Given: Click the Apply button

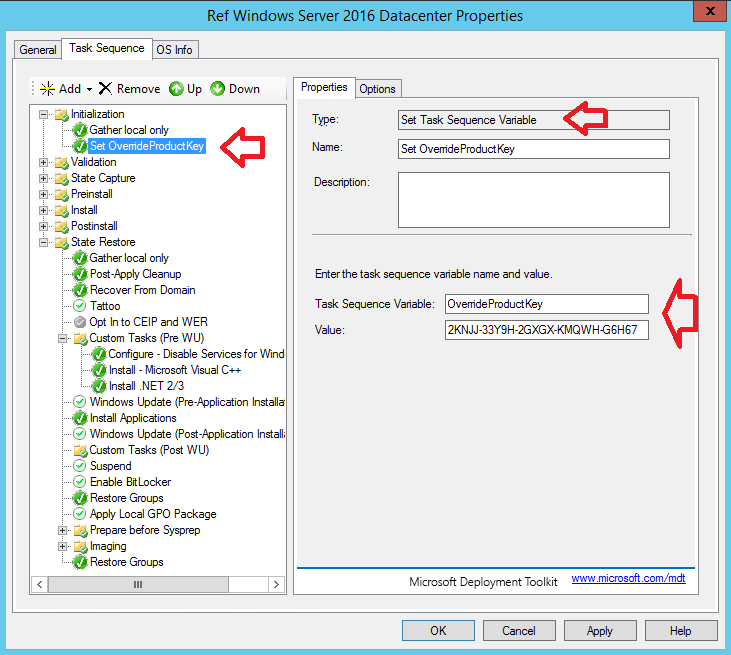Looking at the screenshot, I should (599, 631).
